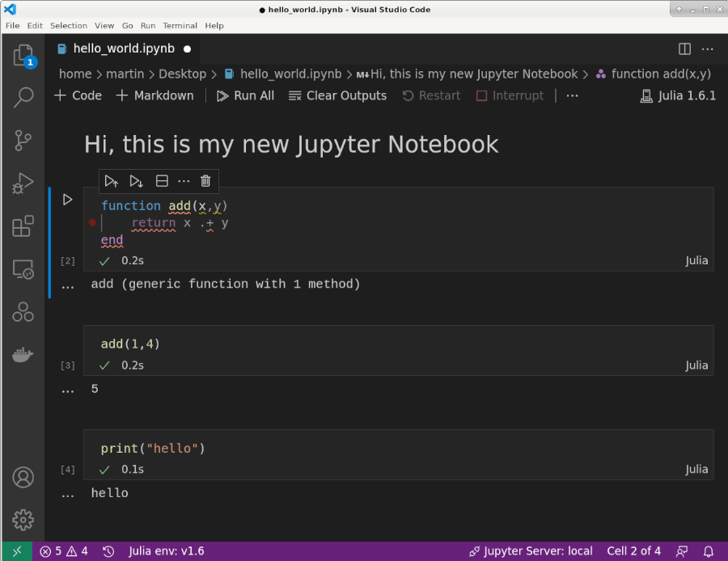Click Restart kernel button
Viewport: 728px width, 561px height.
point(431,95)
